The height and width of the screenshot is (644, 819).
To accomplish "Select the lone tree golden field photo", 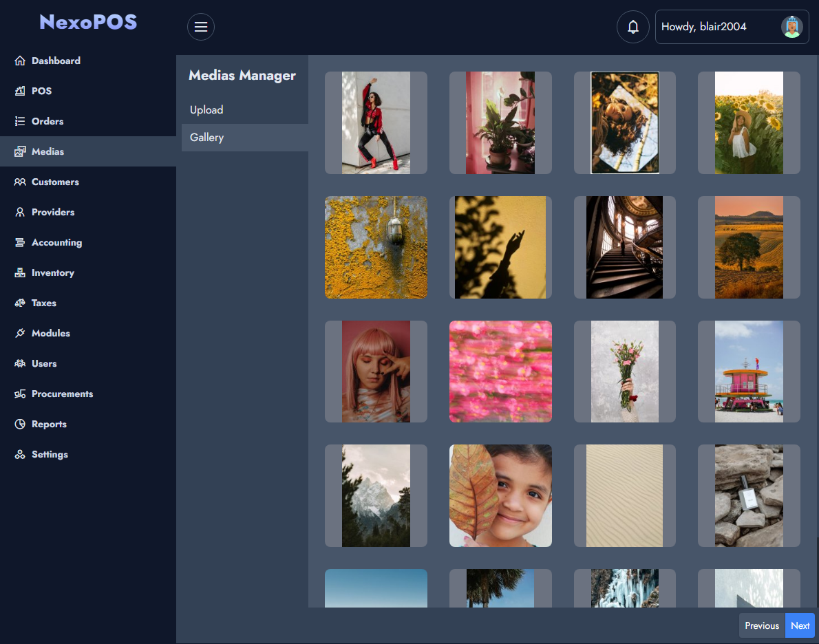I will 749,247.
